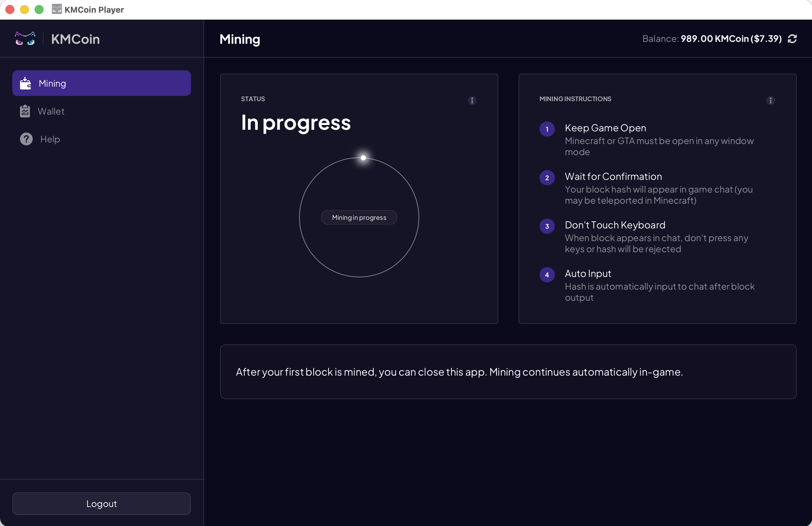Click the title bar KMCoin Player icon
812x526 pixels.
pos(57,9)
